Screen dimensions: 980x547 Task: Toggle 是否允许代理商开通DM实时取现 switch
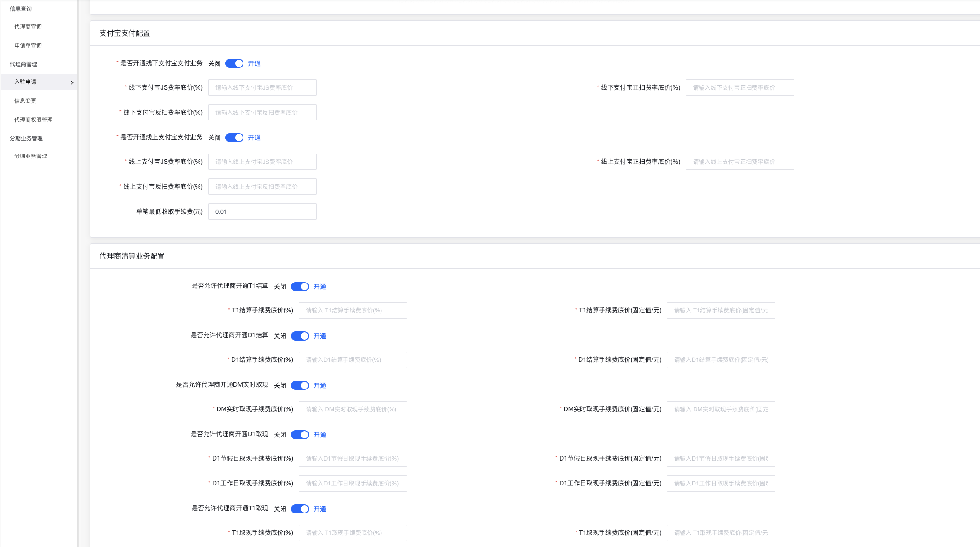(x=300, y=385)
